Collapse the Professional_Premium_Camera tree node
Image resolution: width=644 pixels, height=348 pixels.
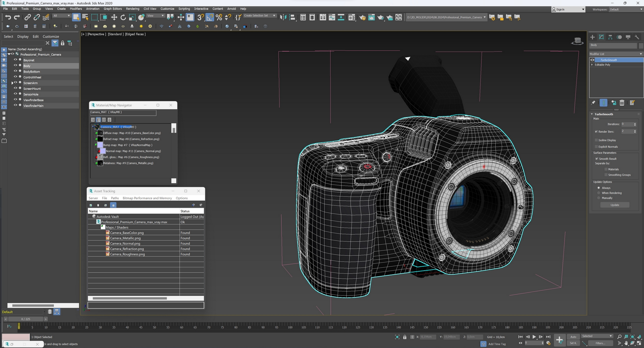pos(9,54)
